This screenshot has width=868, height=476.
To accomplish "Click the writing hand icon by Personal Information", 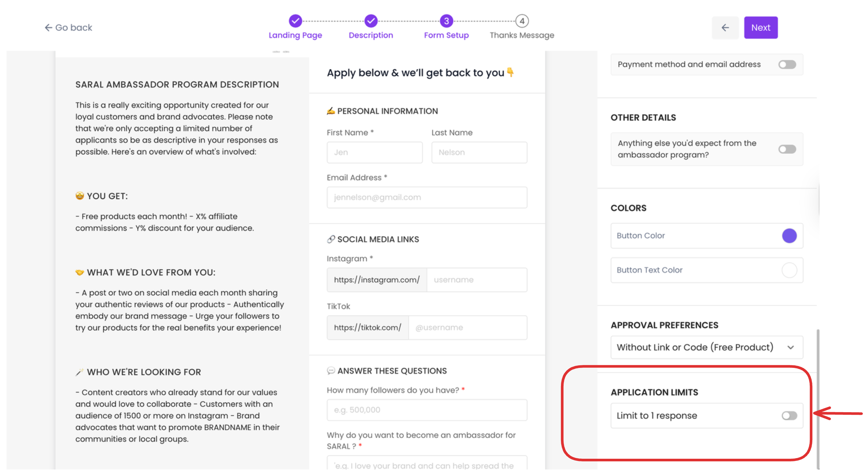I will [330, 111].
